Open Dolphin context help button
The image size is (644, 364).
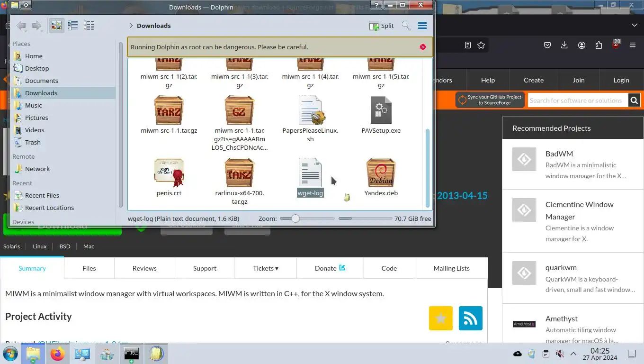(x=376, y=6)
